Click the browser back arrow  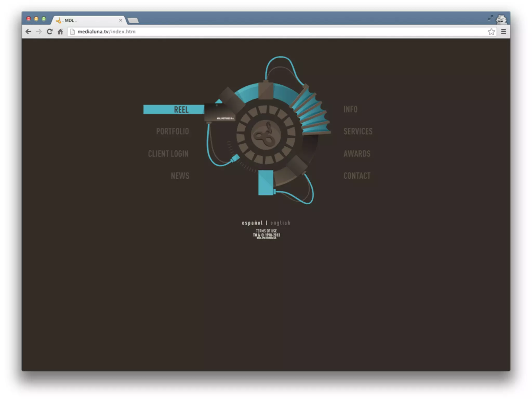[28, 32]
